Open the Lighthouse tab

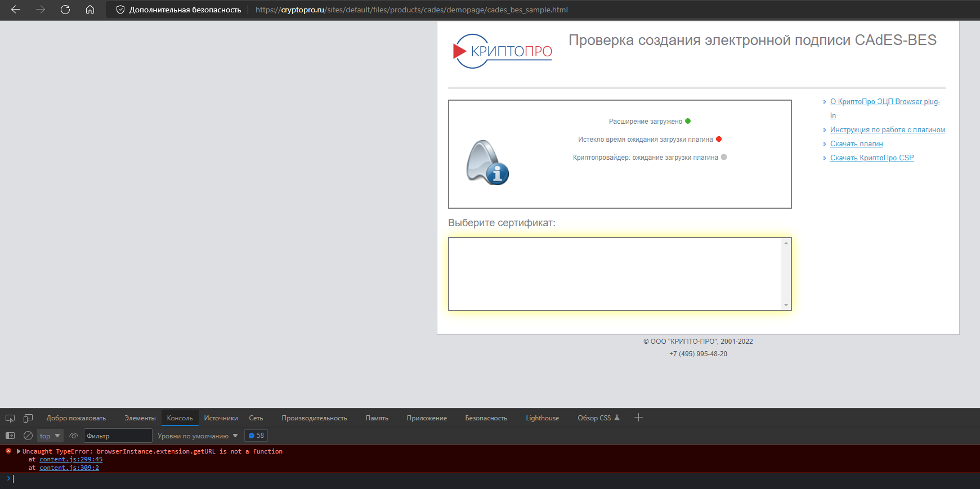(x=542, y=418)
